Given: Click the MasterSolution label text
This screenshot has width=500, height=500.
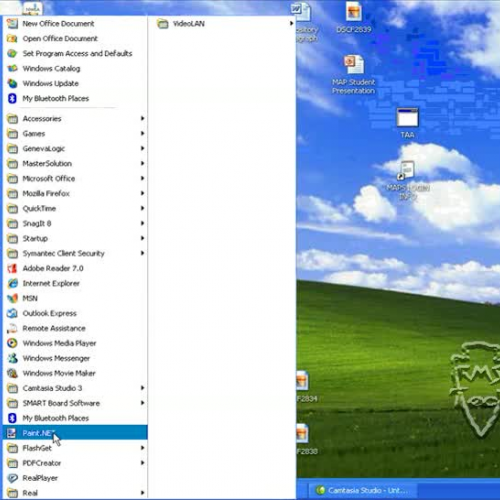Looking at the screenshot, I should tap(47, 164).
